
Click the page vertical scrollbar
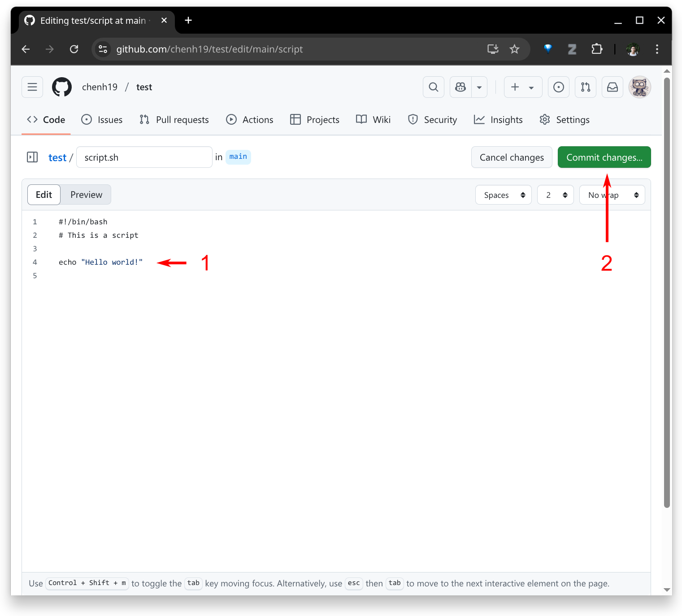pyautogui.click(x=667, y=293)
